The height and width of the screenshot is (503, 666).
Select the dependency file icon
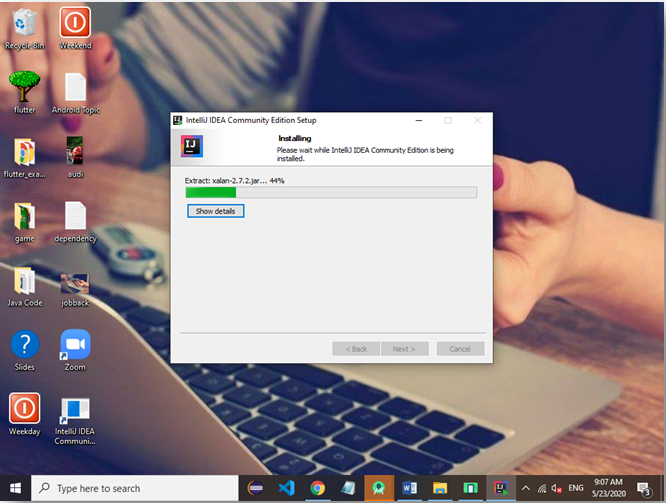pos(76,221)
